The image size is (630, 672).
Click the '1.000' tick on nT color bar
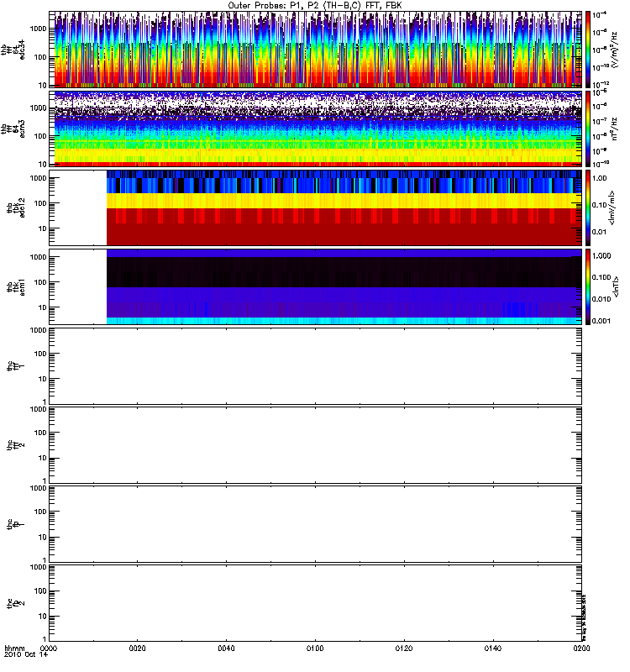[601, 256]
